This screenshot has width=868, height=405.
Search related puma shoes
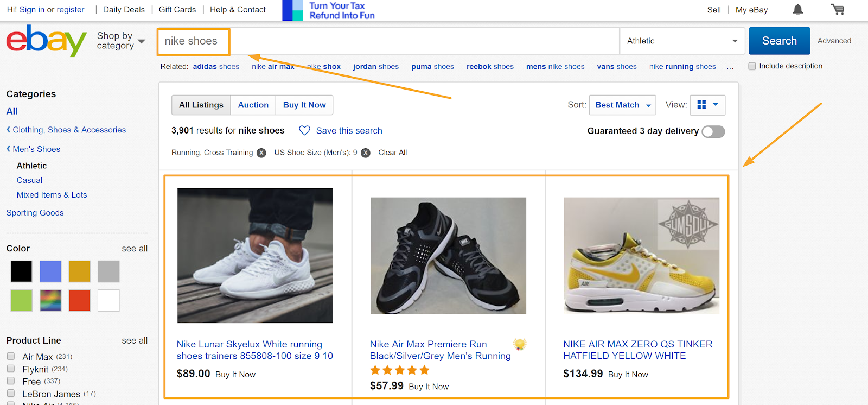pos(432,67)
